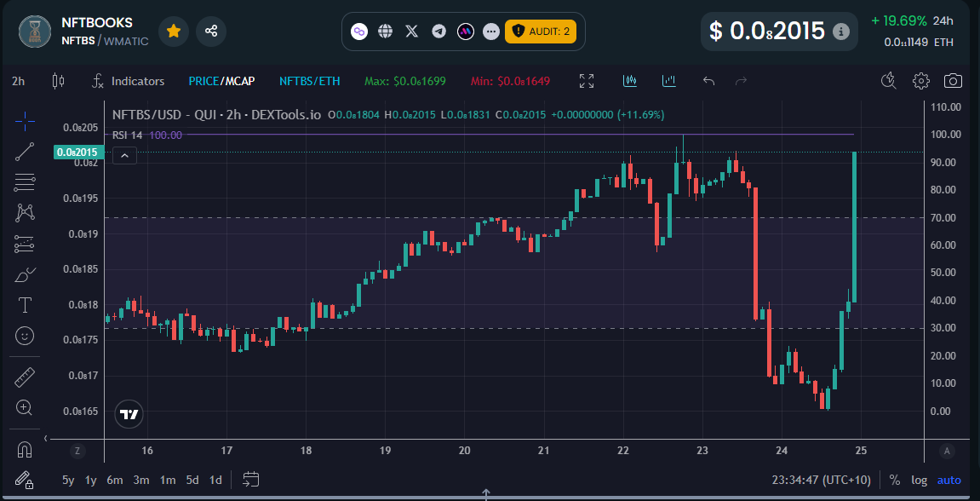Image resolution: width=980 pixels, height=501 pixels.
Task: Toggle magnet mode for drawings
Action: pos(25,449)
